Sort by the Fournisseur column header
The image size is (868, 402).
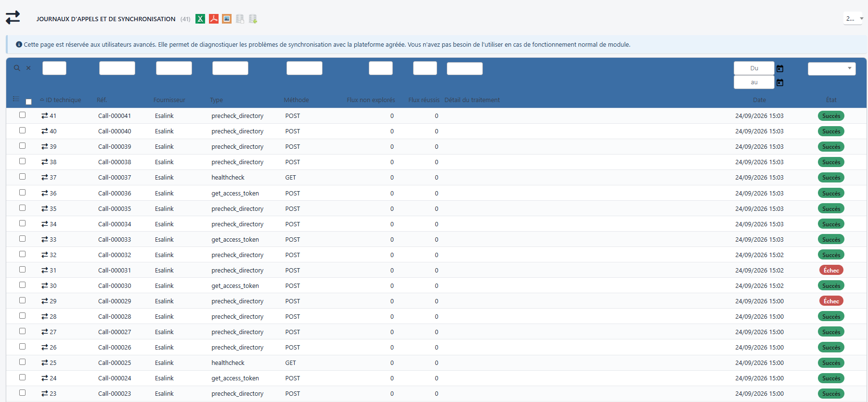pos(169,100)
